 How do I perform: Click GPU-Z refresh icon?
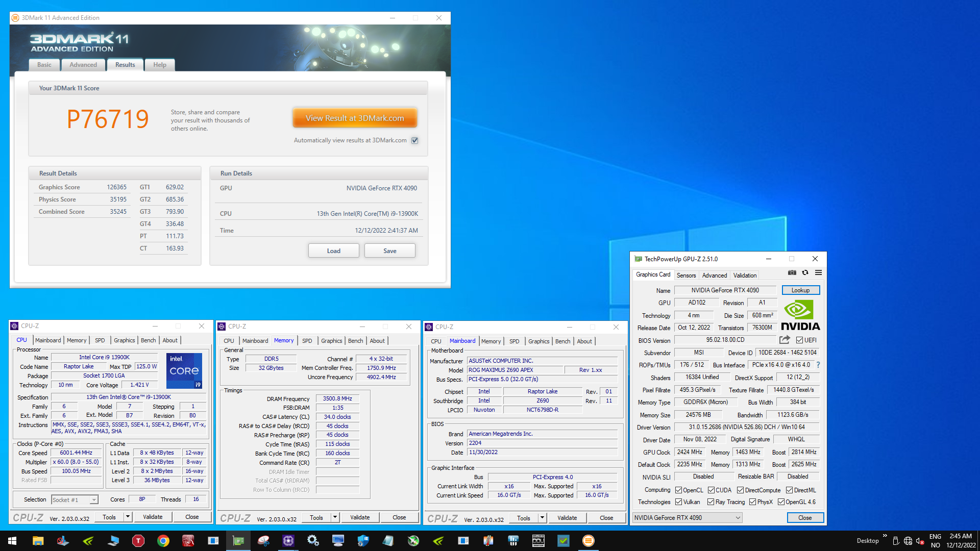pos(805,272)
